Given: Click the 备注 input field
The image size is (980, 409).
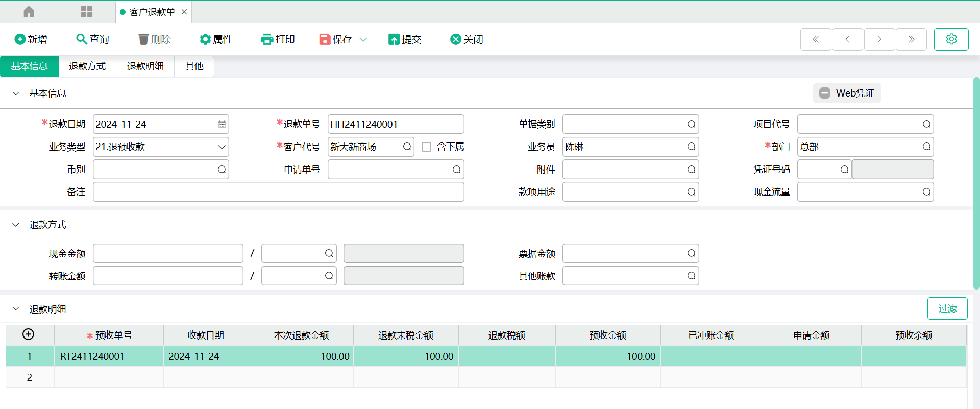Looking at the screenshot, I should pos(279,192).
